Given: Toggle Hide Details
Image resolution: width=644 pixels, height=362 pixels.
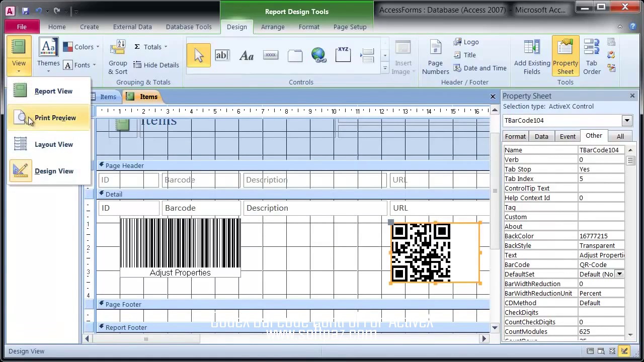Looking at the screenshot, I should point(156,65).
